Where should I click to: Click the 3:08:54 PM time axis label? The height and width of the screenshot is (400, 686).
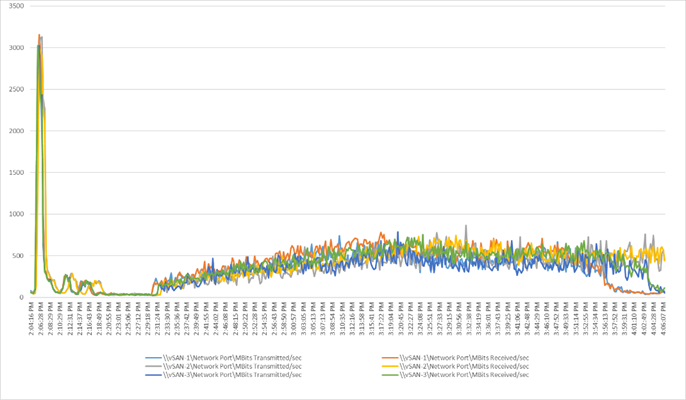click(332, 318)
